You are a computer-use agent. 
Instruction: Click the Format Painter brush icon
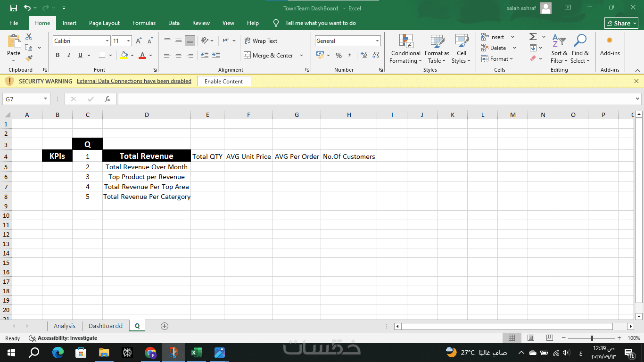click(x=29, y=58)
